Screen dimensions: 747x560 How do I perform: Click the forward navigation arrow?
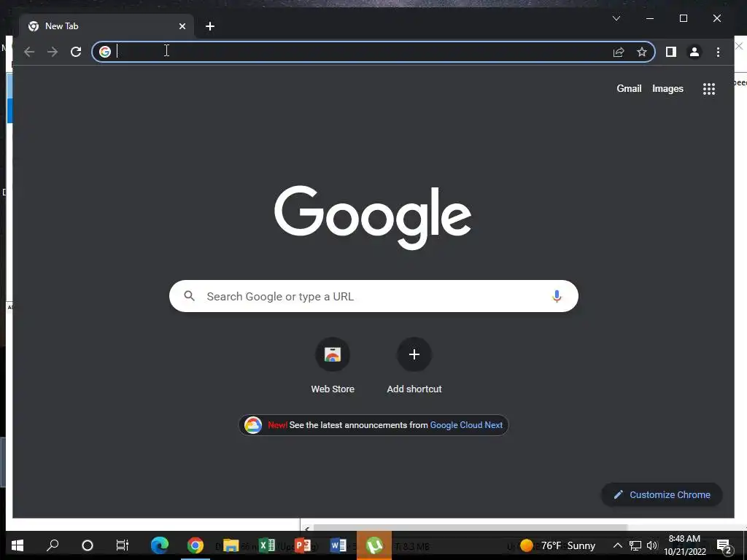tap(53, 52)
